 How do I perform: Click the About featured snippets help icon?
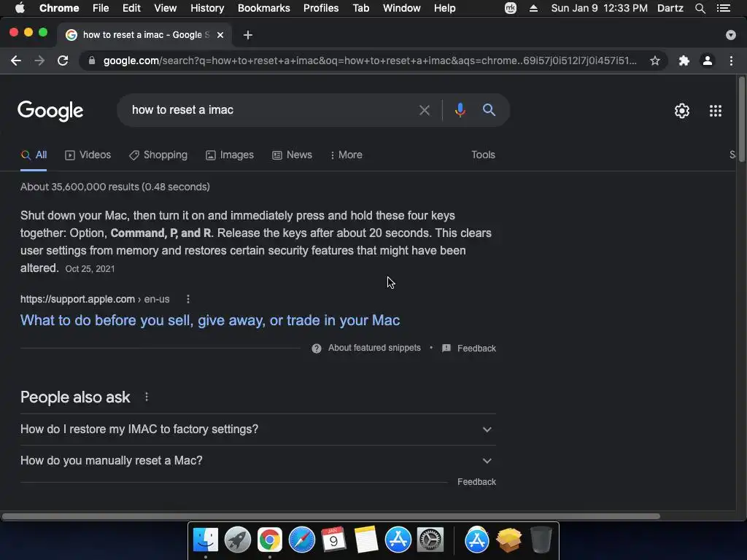tap(317, 349)
